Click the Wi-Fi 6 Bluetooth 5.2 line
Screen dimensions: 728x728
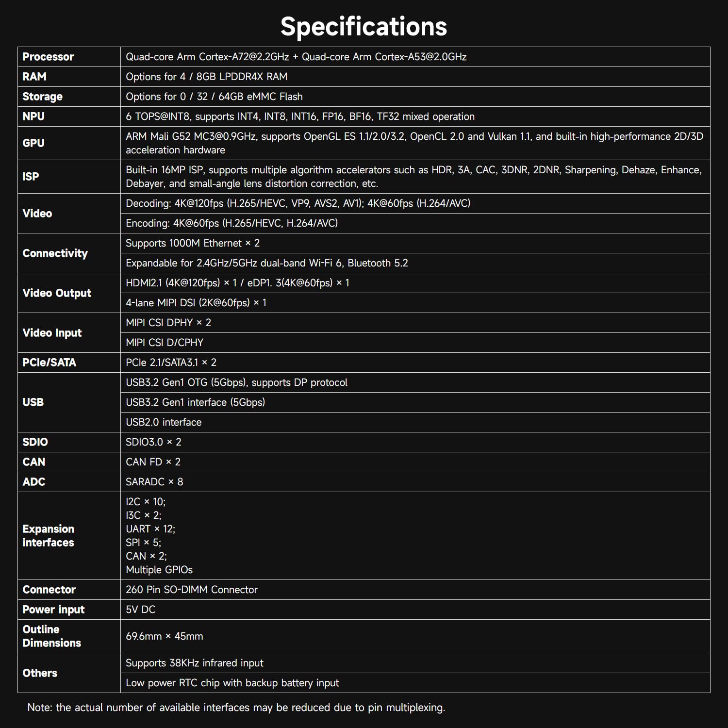(266, 263)
